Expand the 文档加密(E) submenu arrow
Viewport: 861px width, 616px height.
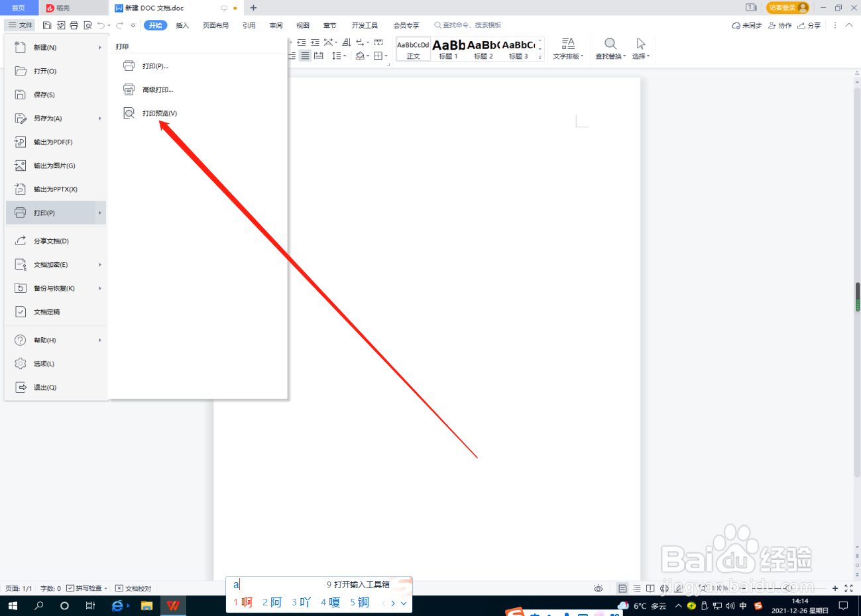click(100, 265)
